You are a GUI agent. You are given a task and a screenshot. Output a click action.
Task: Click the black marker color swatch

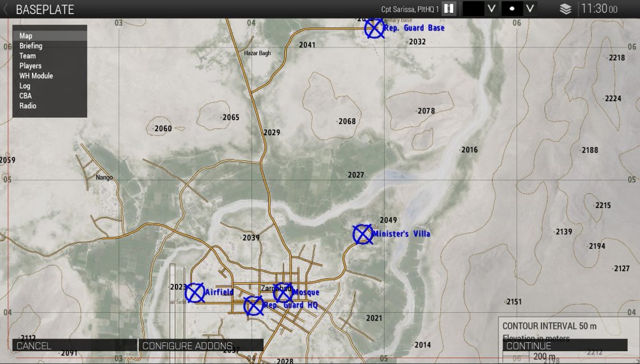pyautogui.click(x=473, y=9)
